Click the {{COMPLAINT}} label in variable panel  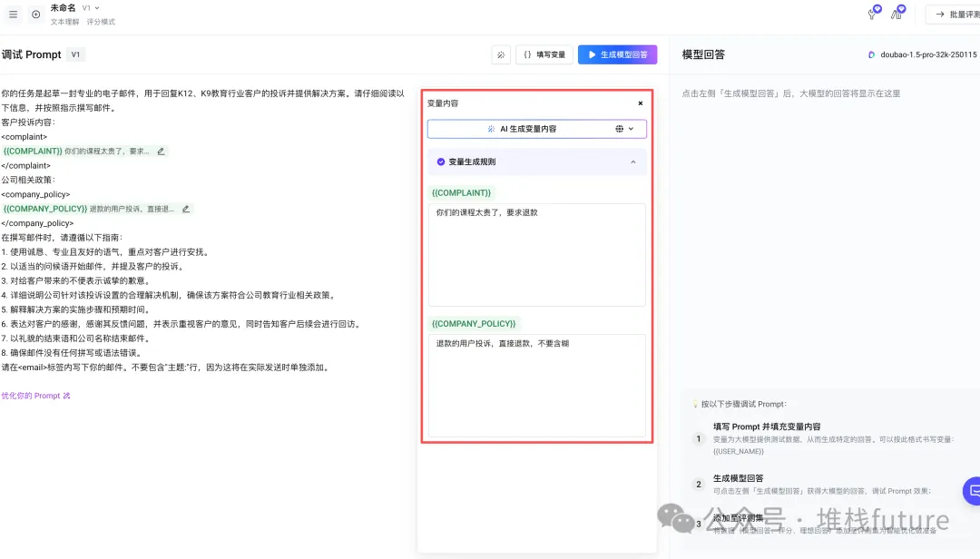click(461, 193)
